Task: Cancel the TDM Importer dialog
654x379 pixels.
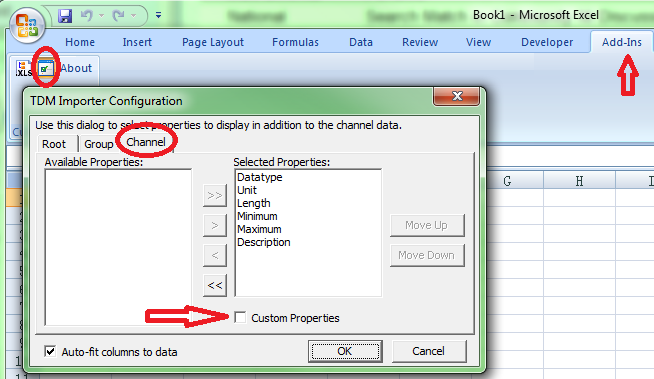Action: click(x=429, y=351)
